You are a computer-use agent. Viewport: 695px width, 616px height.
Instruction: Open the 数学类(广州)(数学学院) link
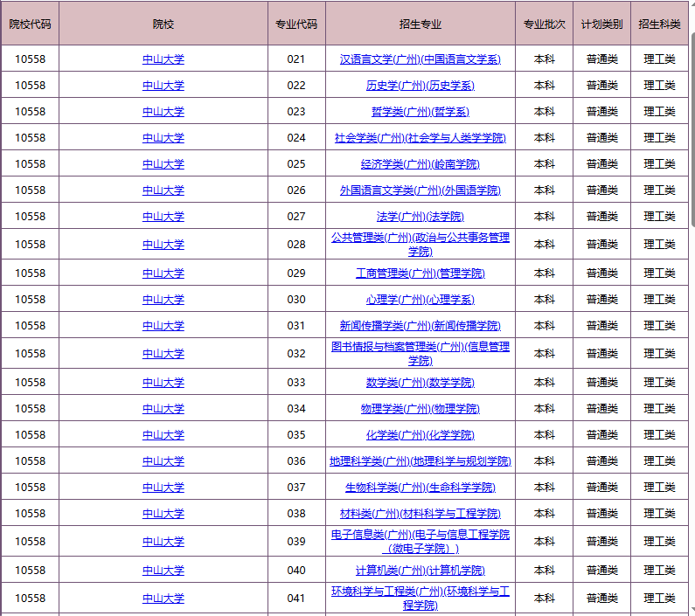point(420,383)
